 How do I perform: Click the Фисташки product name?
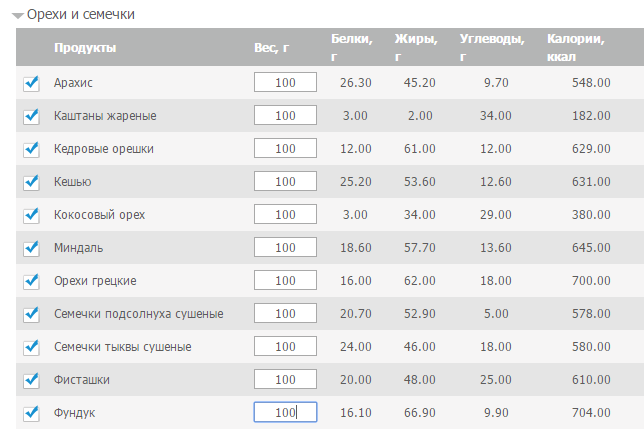point(82,380)
